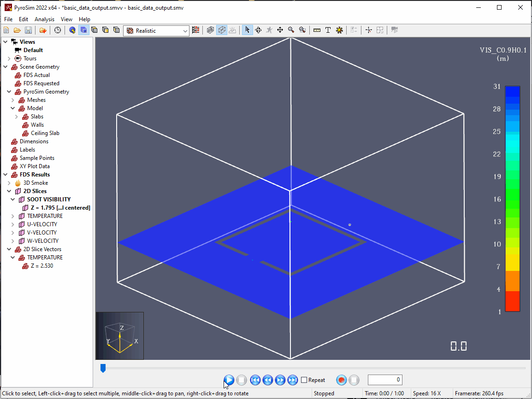Click the Open folder toolbar icon
The height and width of the screenshot is (399, 532).
17,30
